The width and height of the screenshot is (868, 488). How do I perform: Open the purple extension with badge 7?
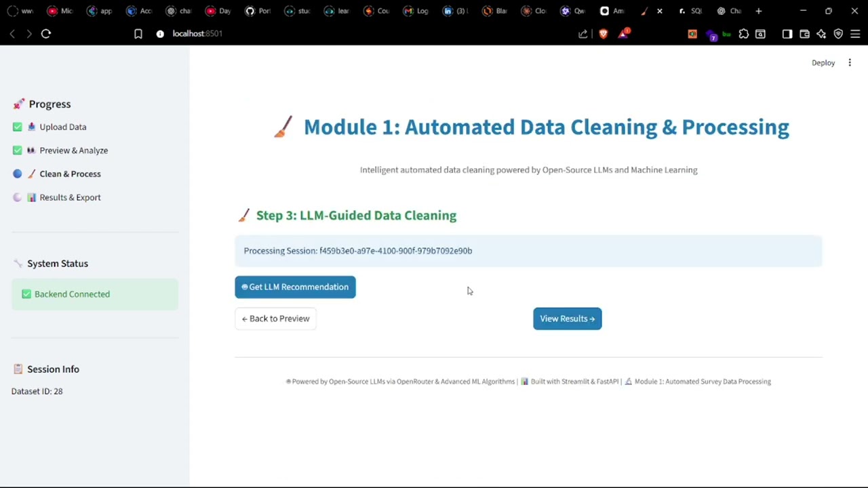tap(711, 35)
